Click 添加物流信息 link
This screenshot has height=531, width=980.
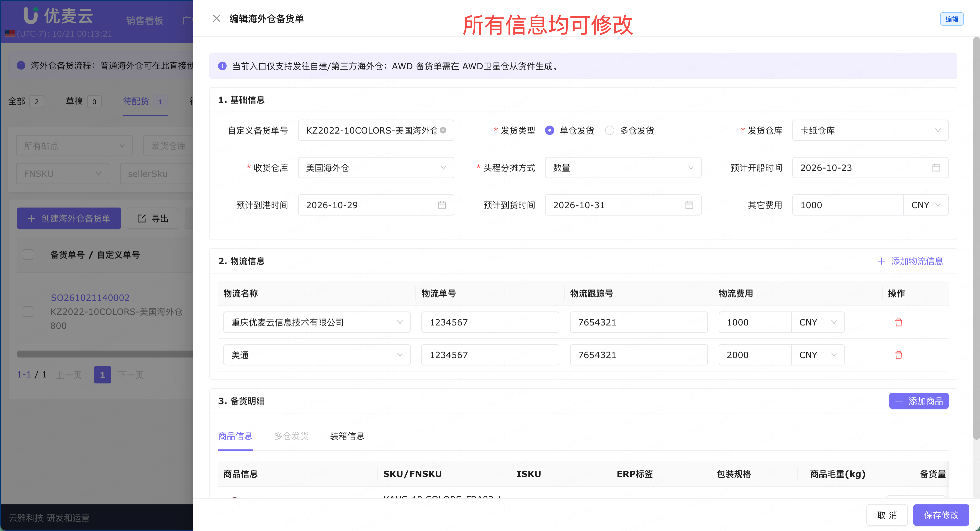[910, 262]
